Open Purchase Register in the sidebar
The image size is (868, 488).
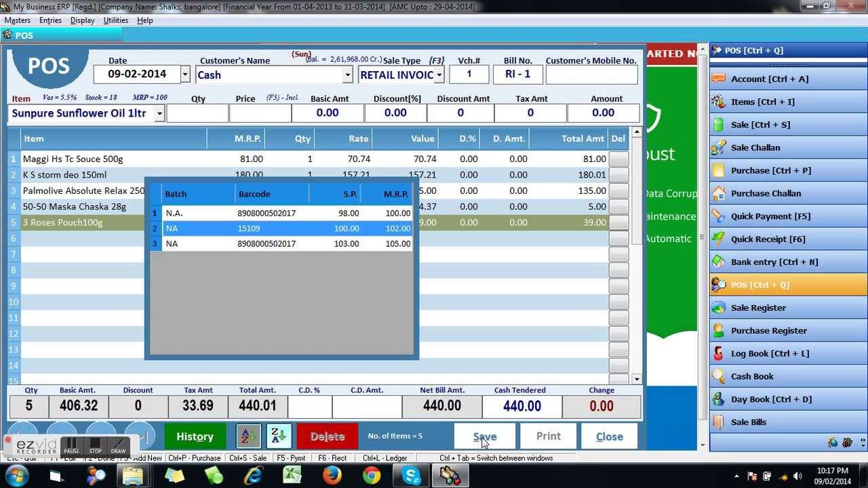coord(788,330)
